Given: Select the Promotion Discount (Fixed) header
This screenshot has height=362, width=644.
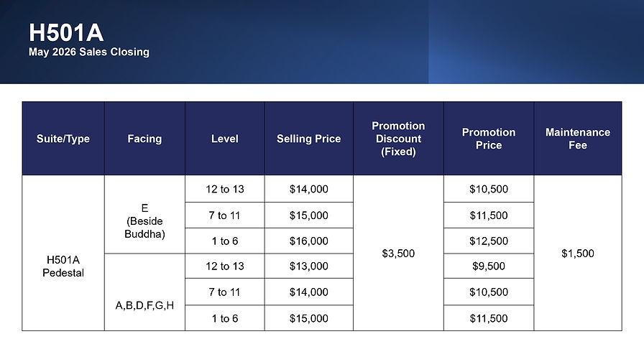Looking at the screenshot, I should 398,139.
